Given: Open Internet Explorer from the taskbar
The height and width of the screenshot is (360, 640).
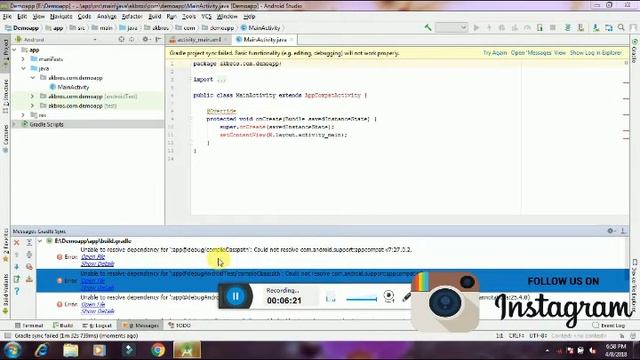Looking at the screenshot, I should tap(41, 350).
